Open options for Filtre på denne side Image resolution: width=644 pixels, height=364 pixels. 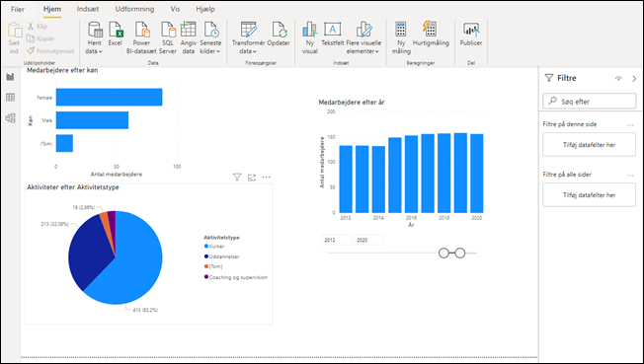coord(630,124)
